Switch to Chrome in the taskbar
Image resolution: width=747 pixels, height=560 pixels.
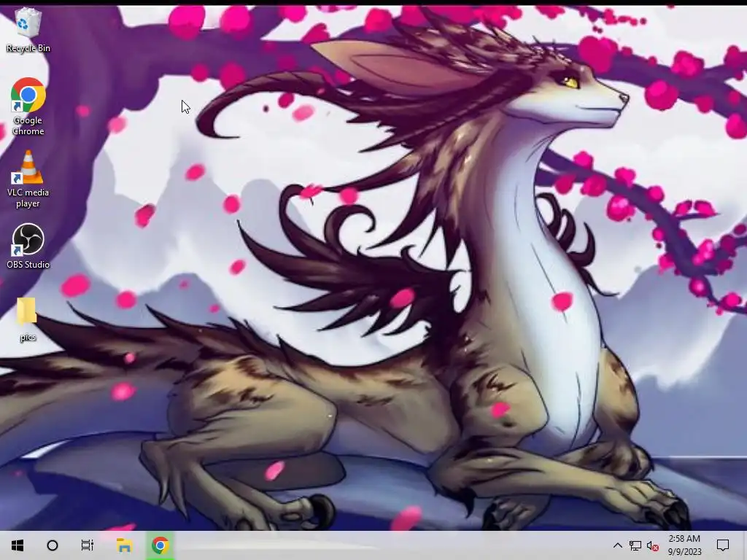160,545
